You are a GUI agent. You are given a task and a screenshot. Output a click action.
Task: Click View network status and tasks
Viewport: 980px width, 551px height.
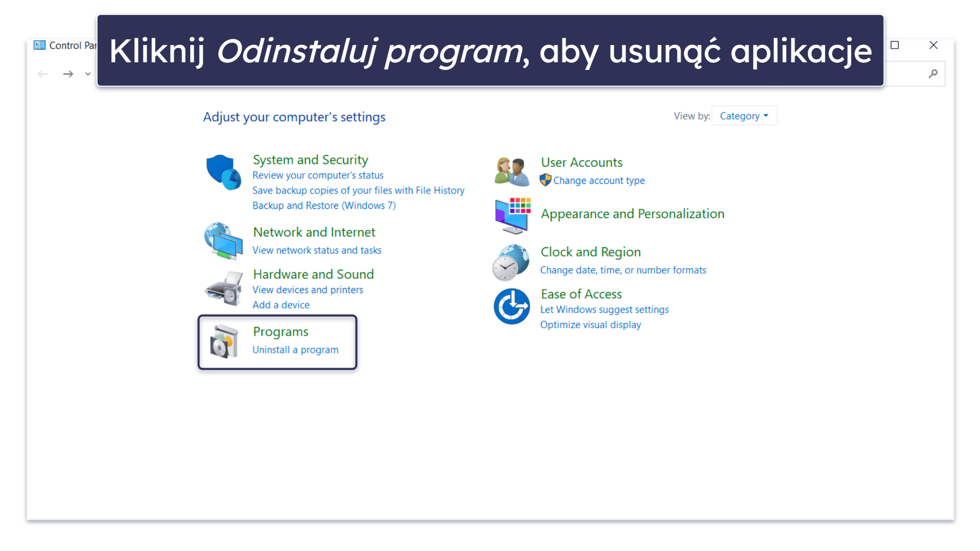pos(317,250)
